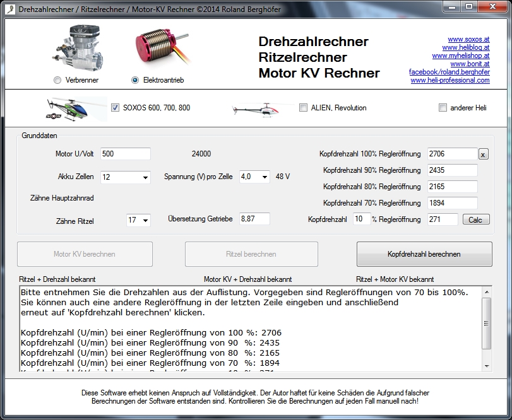Click the result line for 100 %: 2706
Viewport: 512px width, 420px height.
(151, 333)
